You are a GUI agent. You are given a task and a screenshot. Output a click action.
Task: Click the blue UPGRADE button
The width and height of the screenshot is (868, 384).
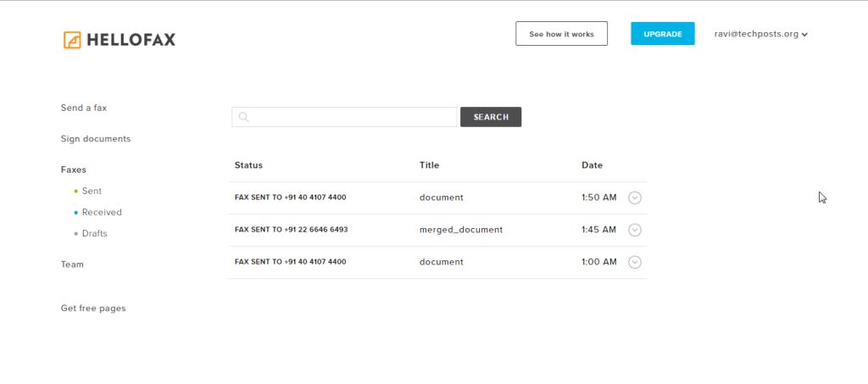663,34
